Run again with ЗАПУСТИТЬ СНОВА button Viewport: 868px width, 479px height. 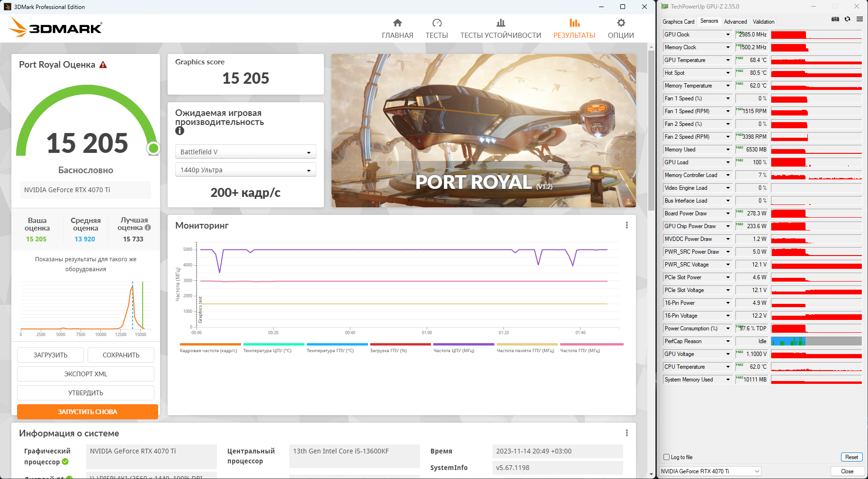tap(88, 412)
